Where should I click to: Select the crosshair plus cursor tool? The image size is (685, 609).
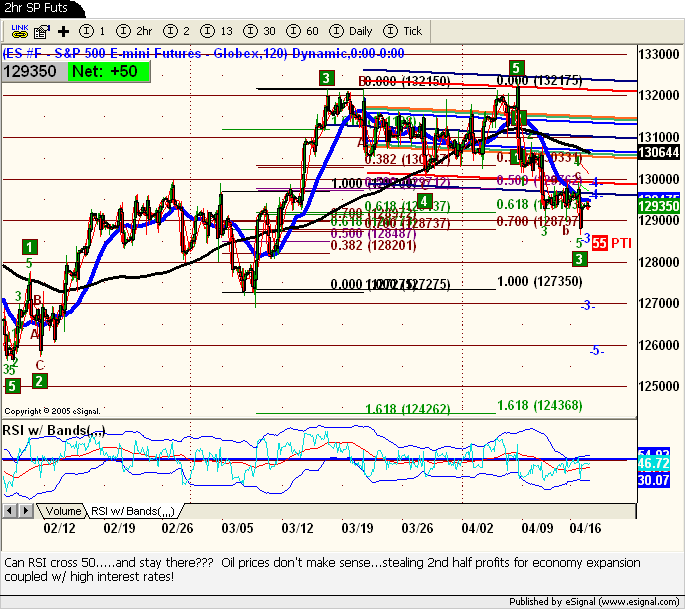pyautogui.click(x=62, y=31)
